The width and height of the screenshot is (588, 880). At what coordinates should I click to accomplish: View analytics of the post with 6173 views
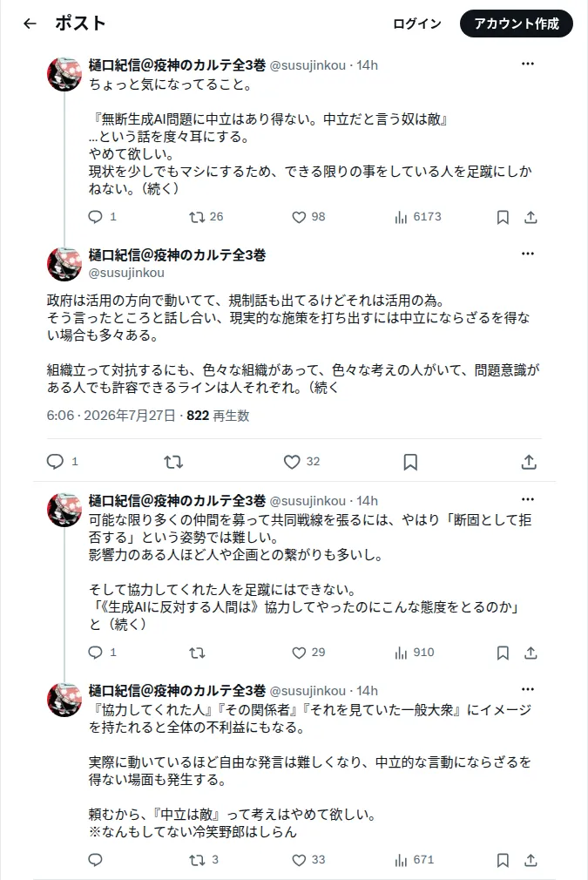coord(418,217)
